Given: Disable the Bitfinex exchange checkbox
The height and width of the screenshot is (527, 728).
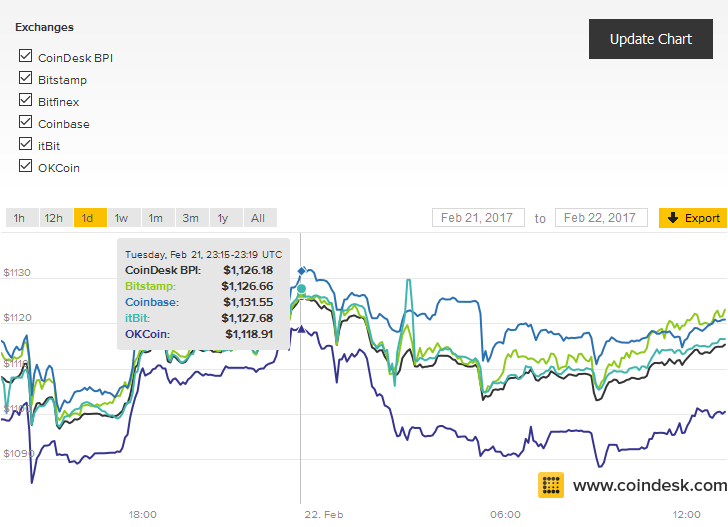Looking at the screenshot, I should 26,100.
